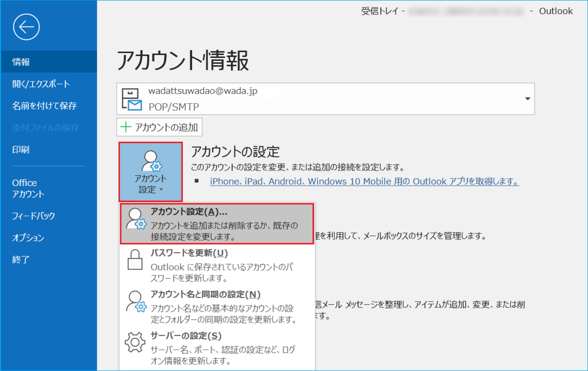The height and width of the screenshot is (371, 588).
Task: Click the アカウントの追加 button
Action: [x=160, y=127]
